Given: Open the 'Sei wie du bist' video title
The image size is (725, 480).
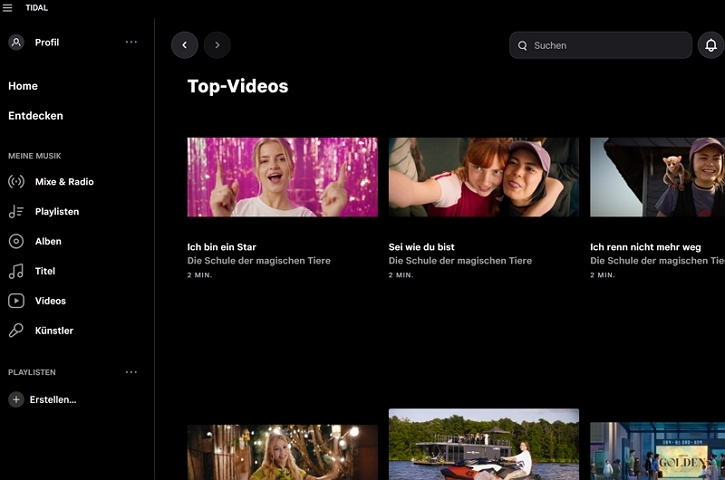Looking at the screenshot, I should pyautogui.click(x=421, y=247).
